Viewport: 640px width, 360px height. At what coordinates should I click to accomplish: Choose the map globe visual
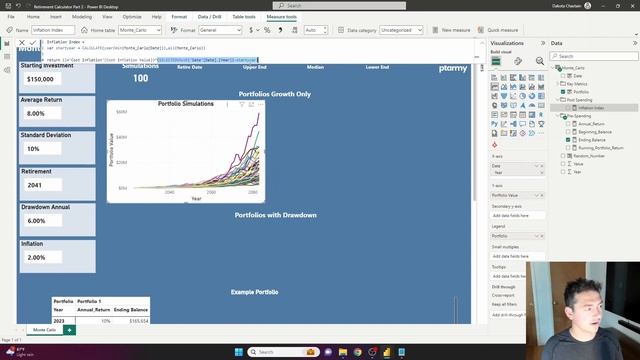494,106
